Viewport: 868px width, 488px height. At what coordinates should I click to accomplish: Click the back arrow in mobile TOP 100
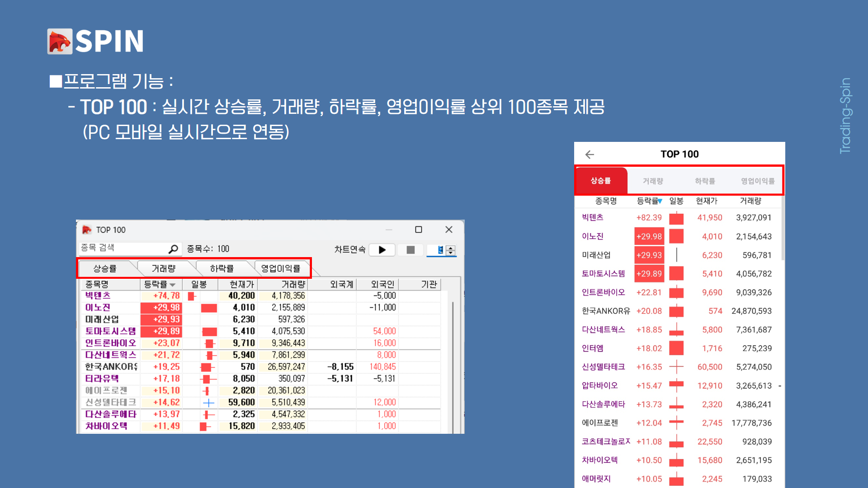click(x=590, y=155)
